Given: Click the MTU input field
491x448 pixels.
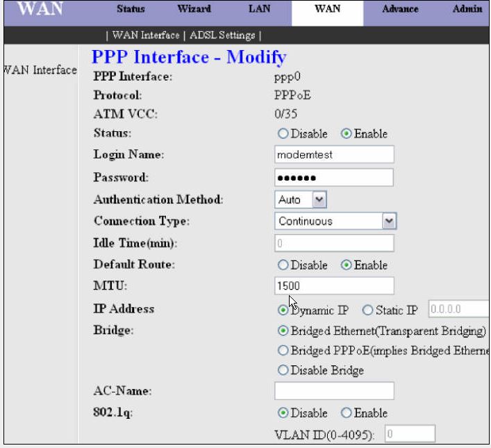Looking at the screenshot, I should click(x=334, y=285).
